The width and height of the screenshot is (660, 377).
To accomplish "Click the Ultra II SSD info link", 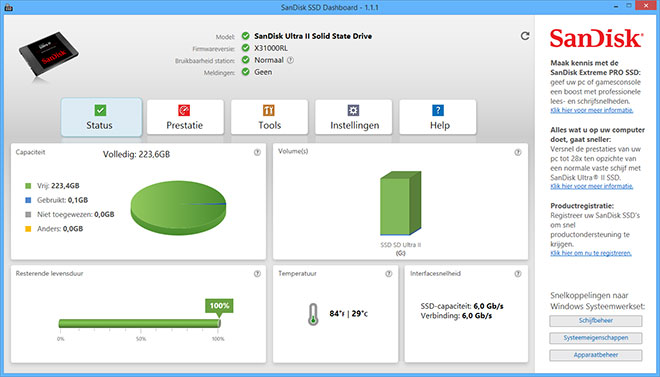I will [591, 186].
